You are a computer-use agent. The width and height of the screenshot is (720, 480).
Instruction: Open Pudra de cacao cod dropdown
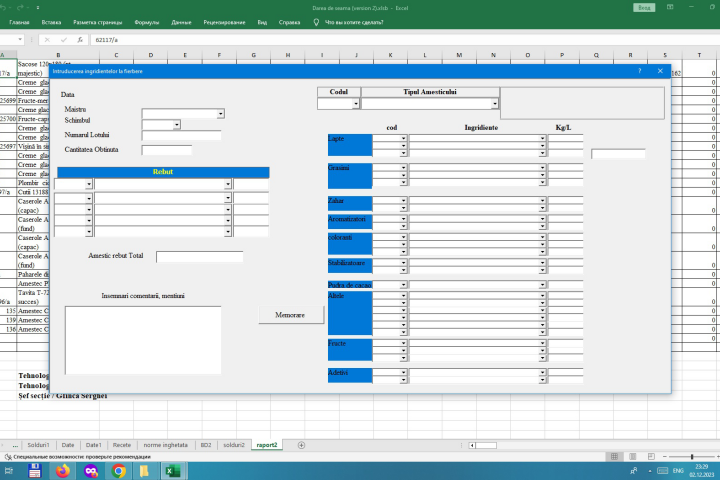[x=404, y=285]
